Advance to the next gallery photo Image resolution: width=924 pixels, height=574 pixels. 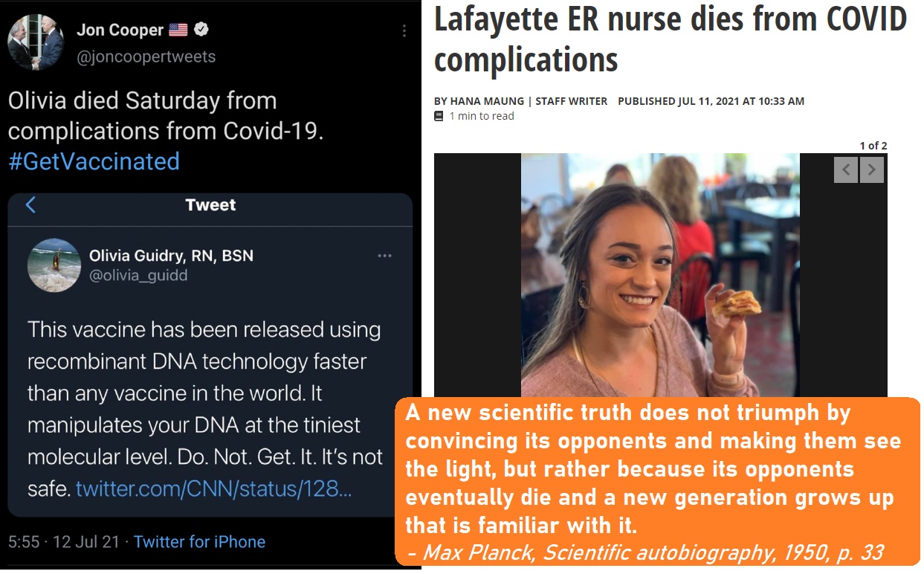(x=873, y=170)
